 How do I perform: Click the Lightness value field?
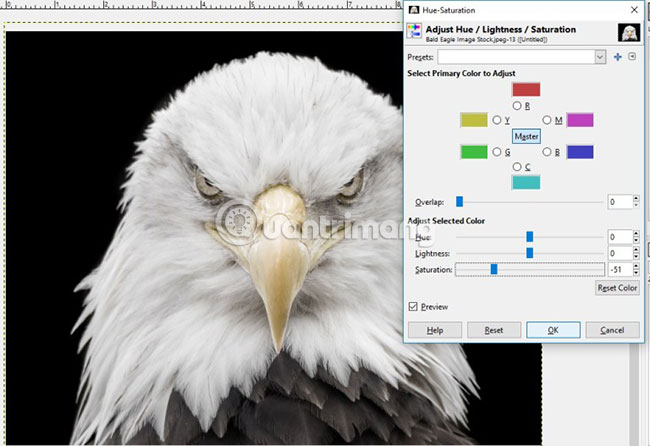click(620, 253)
